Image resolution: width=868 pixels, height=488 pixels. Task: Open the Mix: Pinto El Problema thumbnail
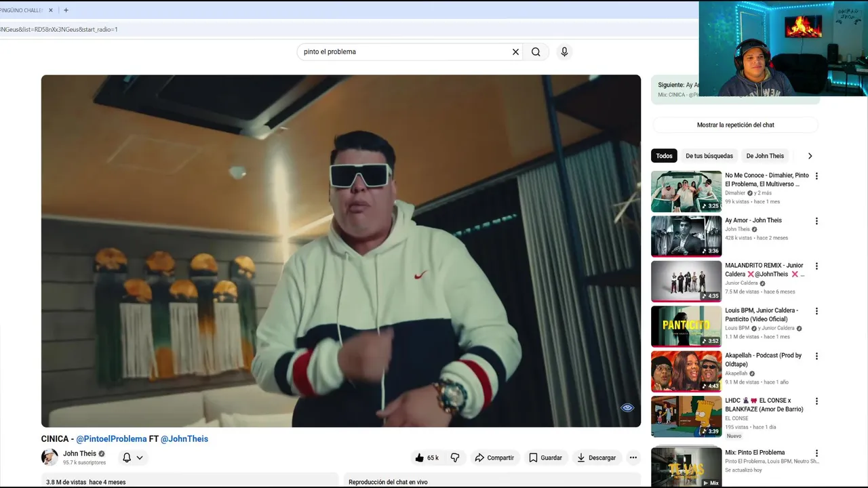pos(686,468)
